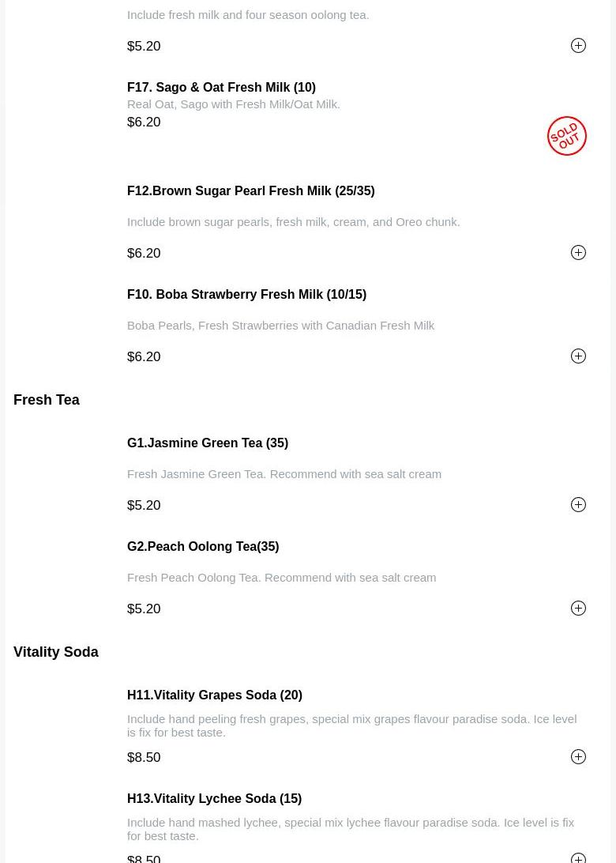Image resolution: width=616 pixels, height=863 pixels.
Task: Add the $5.20 fresh milk oolong tea
Action: tap(578, 46)
